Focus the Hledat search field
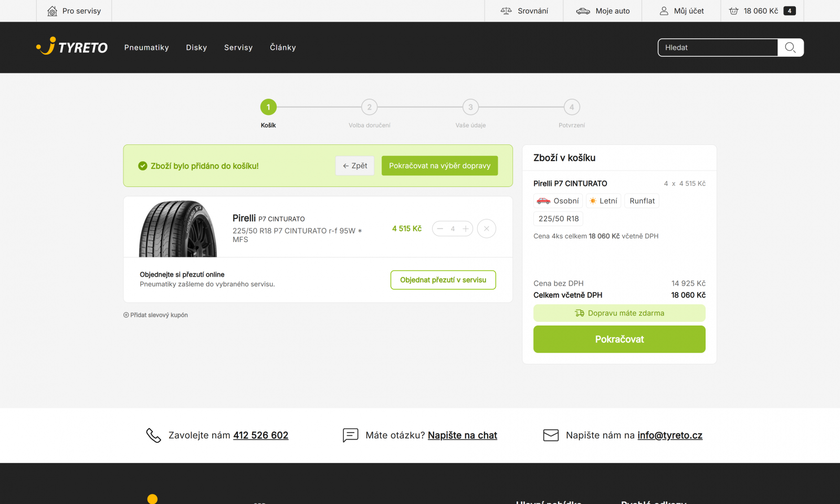This screenshot has height=504, width=840. [x=718, y=47]
